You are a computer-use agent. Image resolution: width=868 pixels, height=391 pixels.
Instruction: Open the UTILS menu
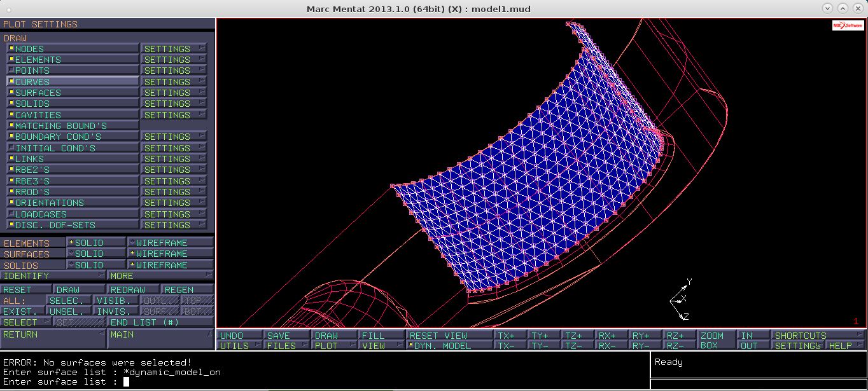pos(239,346)
